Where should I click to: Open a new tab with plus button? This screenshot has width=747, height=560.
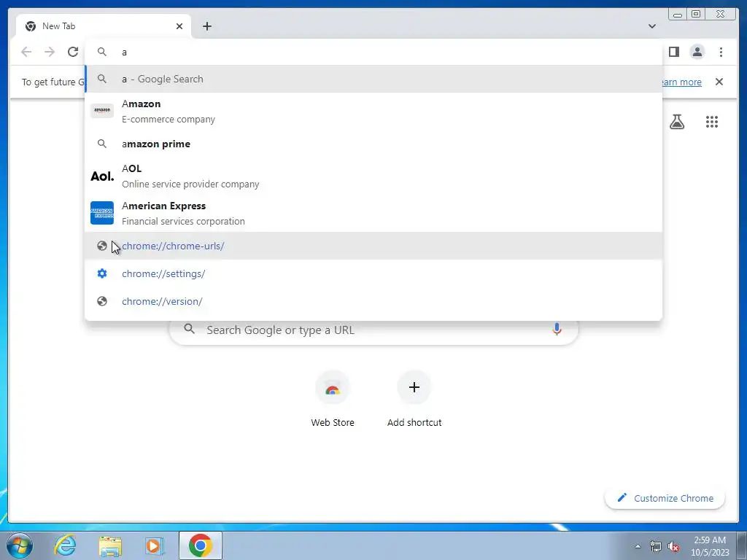coord(206,26)
